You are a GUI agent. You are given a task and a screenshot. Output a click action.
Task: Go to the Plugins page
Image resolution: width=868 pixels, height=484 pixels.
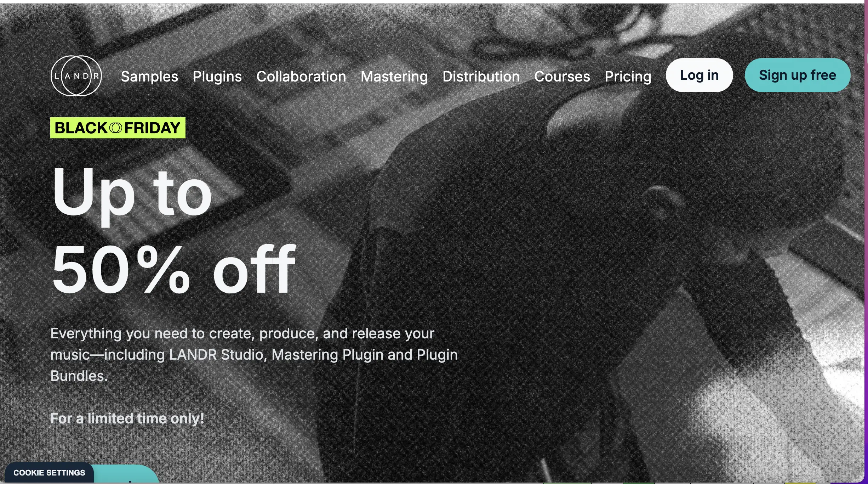click(217, 77)
